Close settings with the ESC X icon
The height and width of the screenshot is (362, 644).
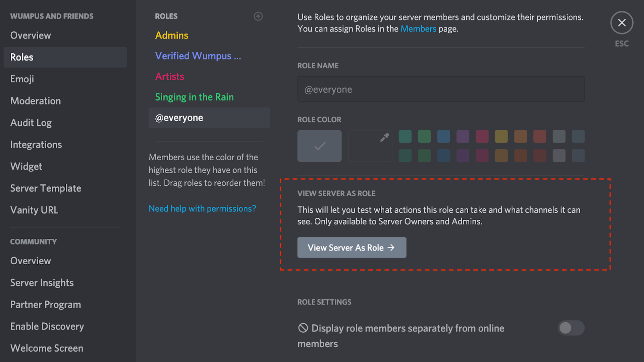point(622,23)
